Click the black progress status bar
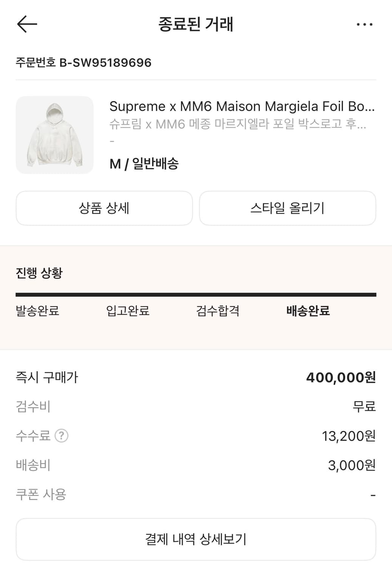This screenshot has height=567, width=392. point(196,294)
